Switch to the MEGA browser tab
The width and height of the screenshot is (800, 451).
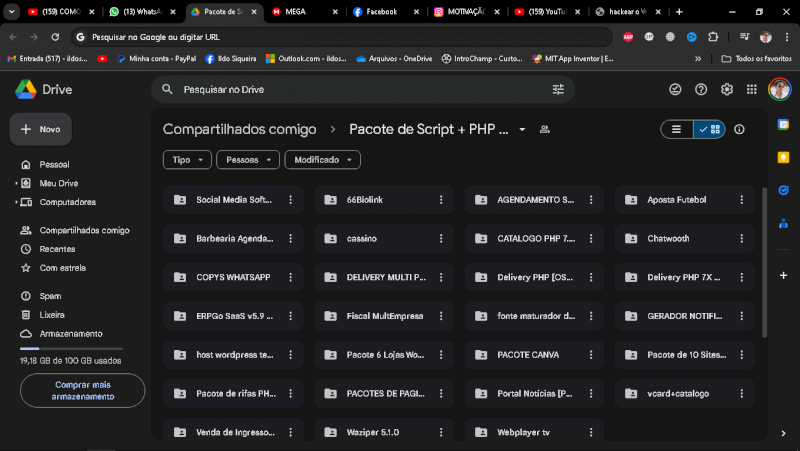pyautogui.click(x=295, y=12)
